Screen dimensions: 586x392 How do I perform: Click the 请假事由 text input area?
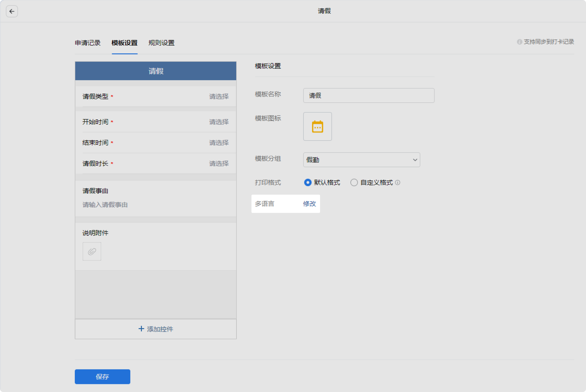105,205
